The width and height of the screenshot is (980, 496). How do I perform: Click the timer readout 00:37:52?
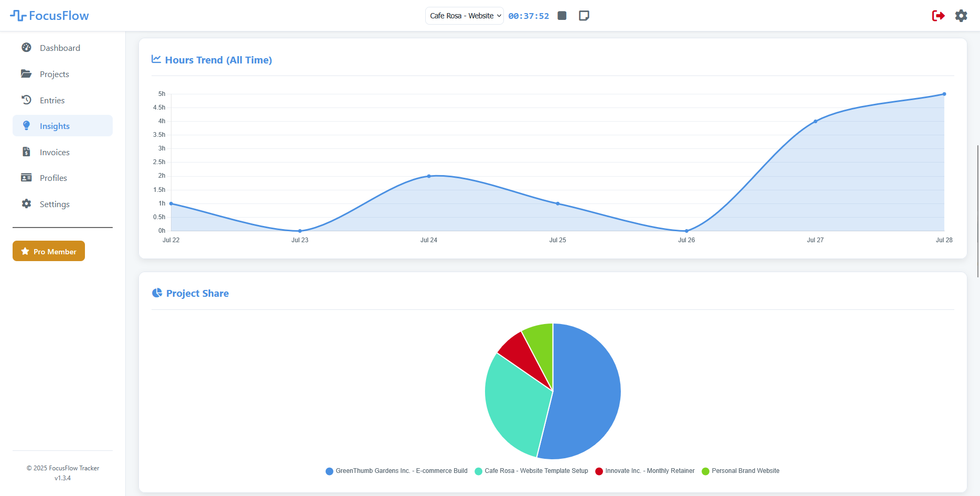(x=529, y=16)
